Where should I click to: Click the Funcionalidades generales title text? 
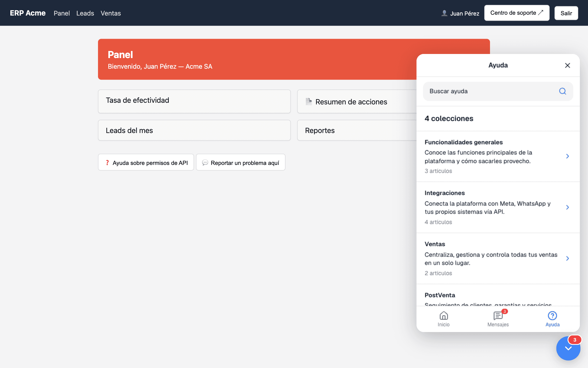[x=464, y=142]
